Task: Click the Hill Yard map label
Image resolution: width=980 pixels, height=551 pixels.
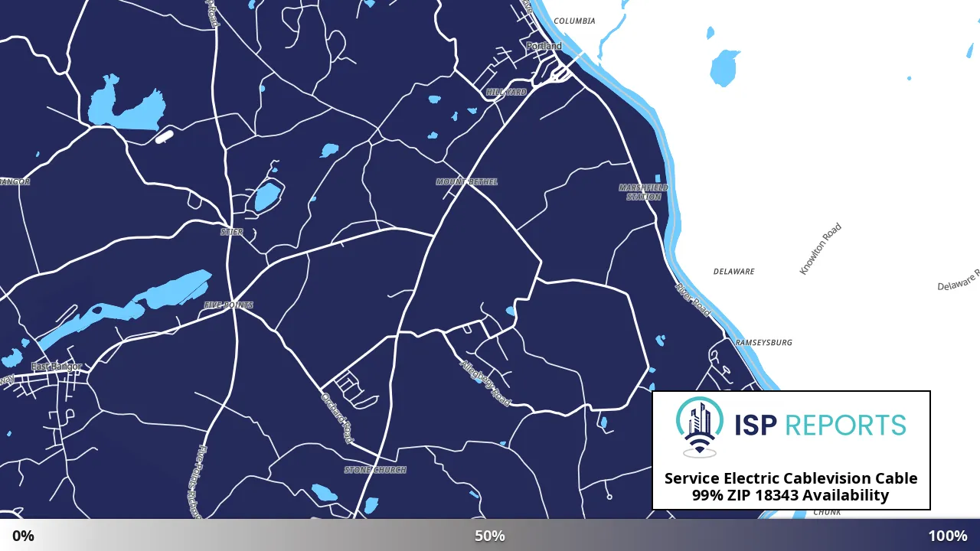Action: pos(507,93)
